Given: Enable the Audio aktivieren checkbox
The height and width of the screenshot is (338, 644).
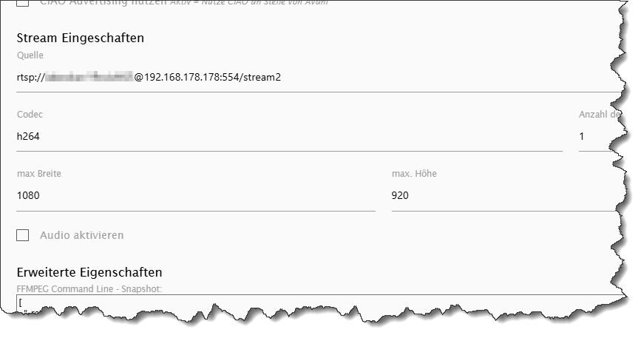Looking at the screenshot, I should 23,235.
